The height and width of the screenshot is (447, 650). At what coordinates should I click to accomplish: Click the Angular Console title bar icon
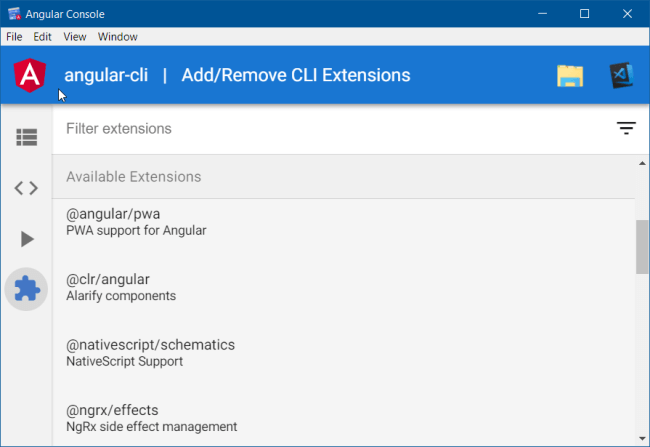point(14,14)
